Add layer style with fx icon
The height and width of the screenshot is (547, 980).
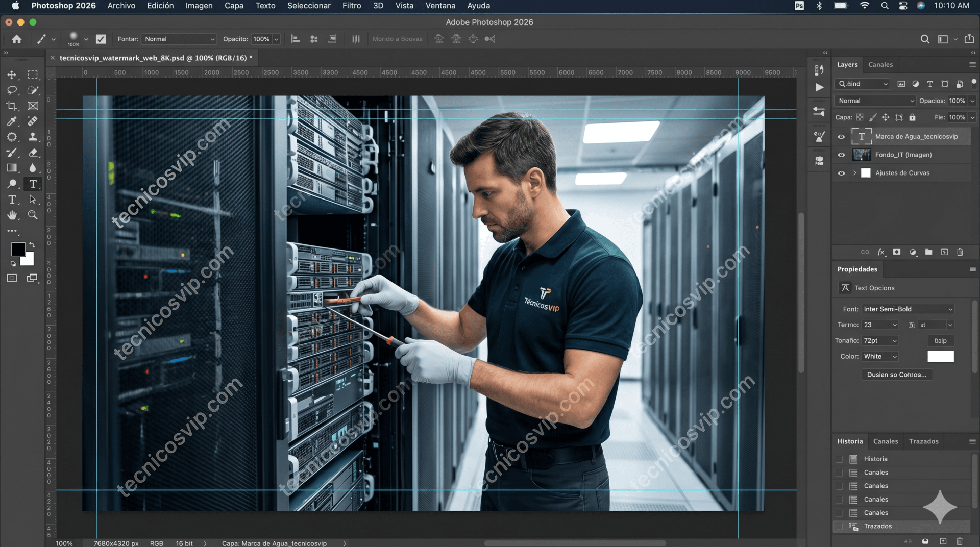point(881,252)
